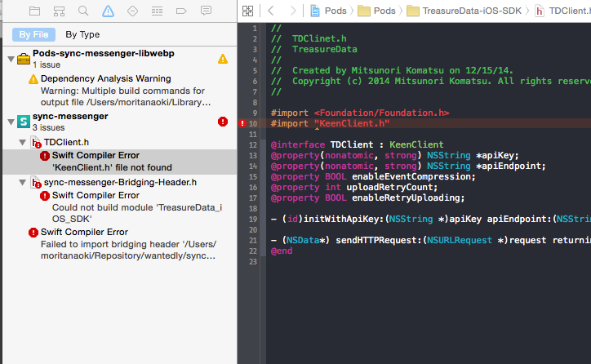Click error icon next to 'KeenClient.h' file not found
Screen dimensions: 591x364
point(45,156)
